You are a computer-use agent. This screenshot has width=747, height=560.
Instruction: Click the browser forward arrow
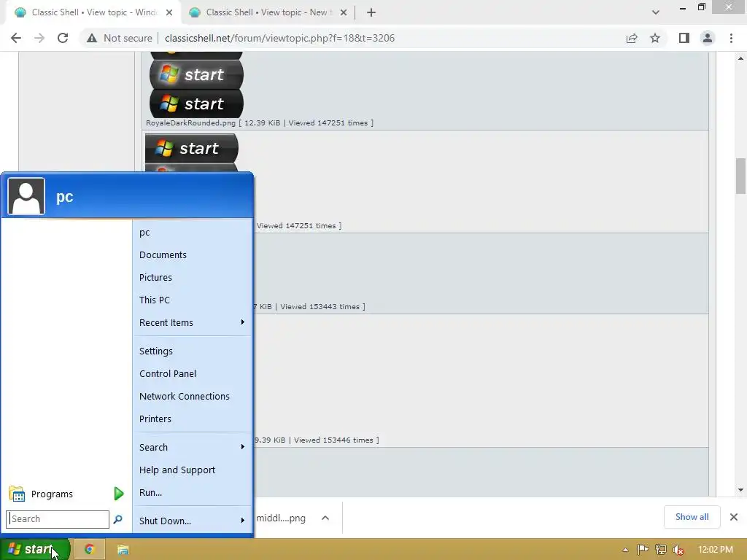pyautogui.click(x=39, y=38)
